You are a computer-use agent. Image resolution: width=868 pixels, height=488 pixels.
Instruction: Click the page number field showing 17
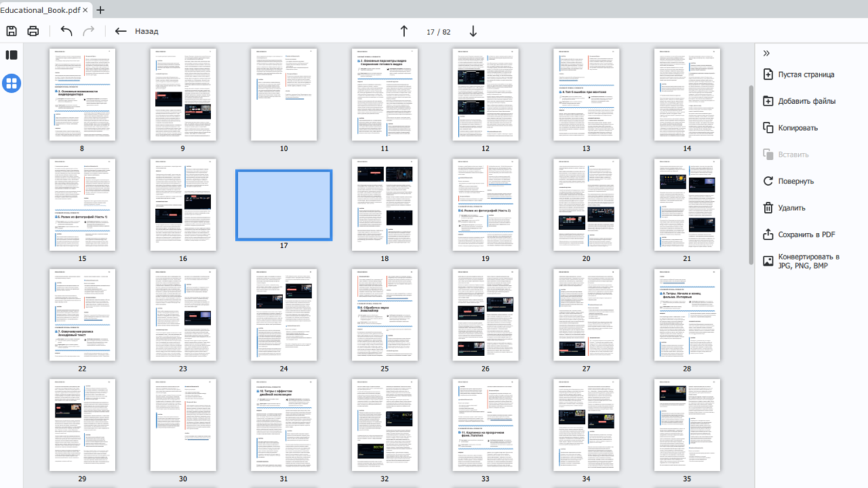coord(430,32)
